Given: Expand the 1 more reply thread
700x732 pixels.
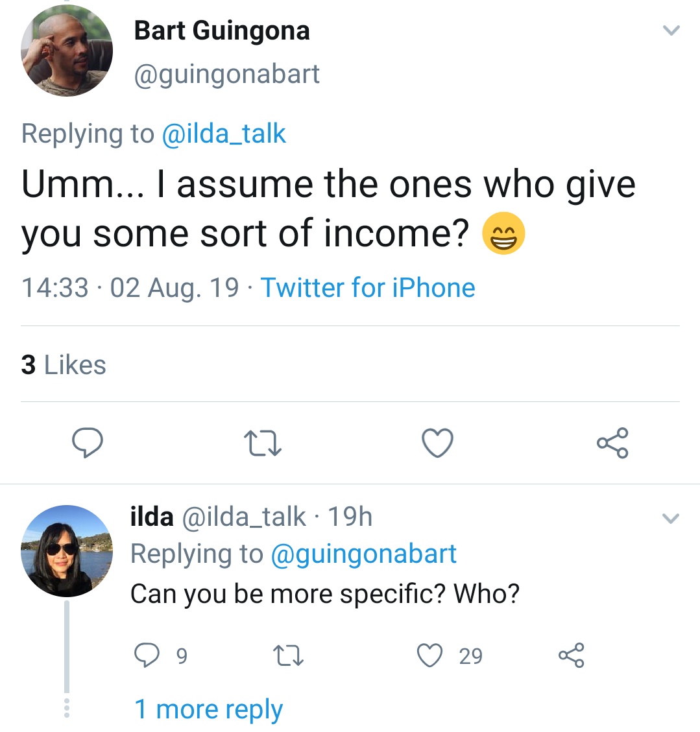Looking at the screenshot, I should (208, 709).
